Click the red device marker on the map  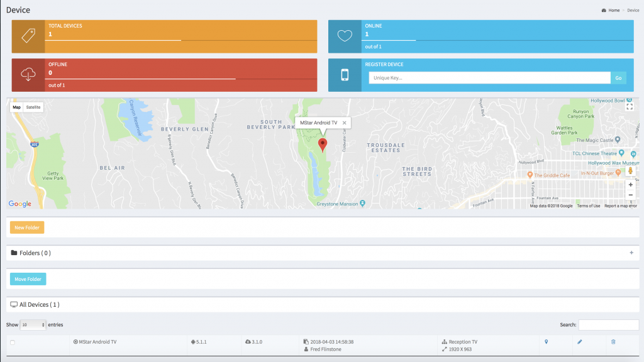(x=323, y=145)
